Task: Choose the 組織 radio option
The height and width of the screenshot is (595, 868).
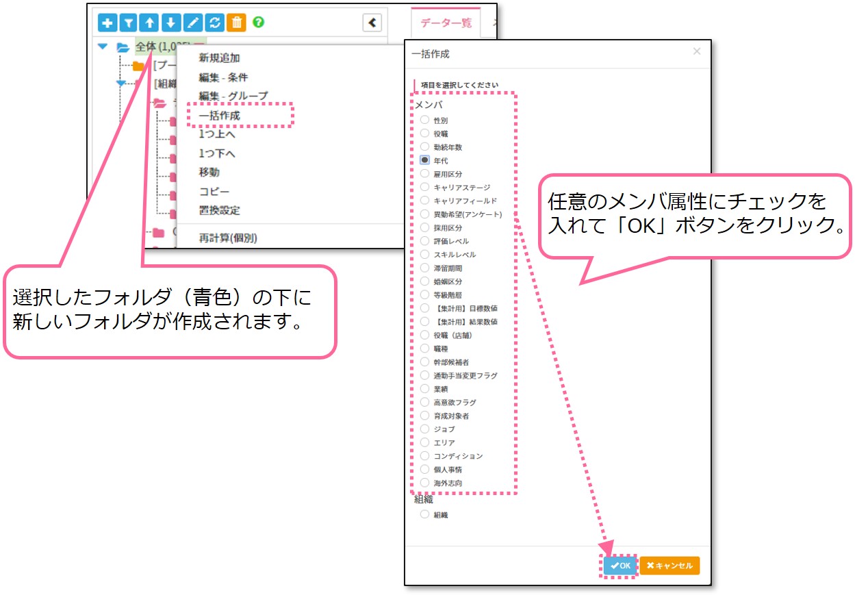Action: [424, 514]
